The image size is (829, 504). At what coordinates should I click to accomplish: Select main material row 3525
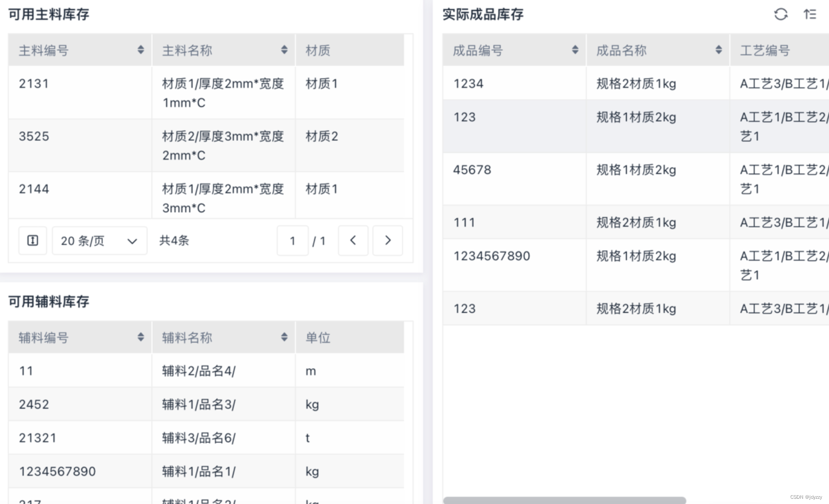pos(206,145)
